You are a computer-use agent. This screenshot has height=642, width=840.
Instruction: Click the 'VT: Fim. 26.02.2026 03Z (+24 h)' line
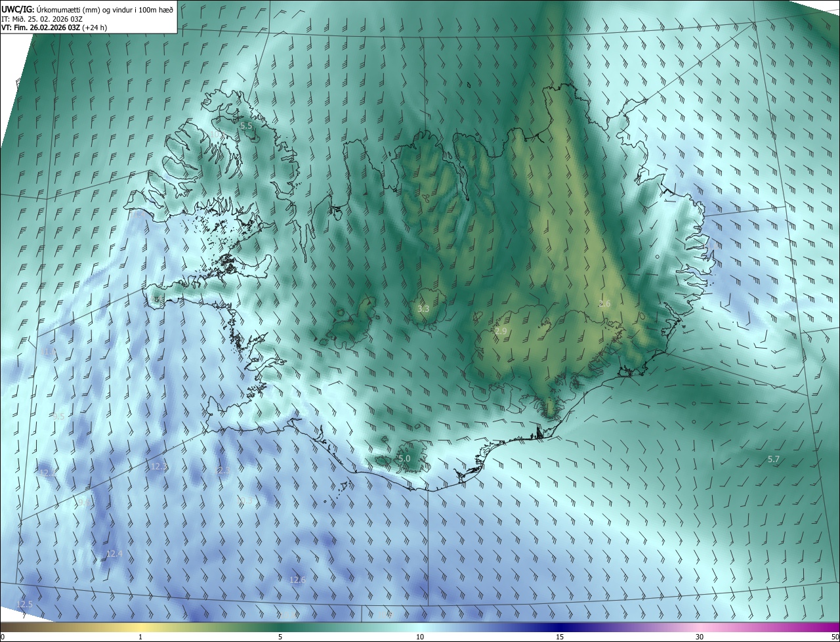(x=54, y=28)
